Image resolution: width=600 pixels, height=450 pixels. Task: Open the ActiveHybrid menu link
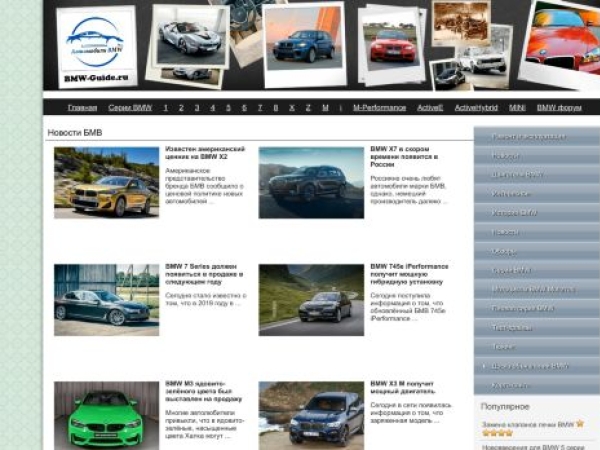(476, 108)
